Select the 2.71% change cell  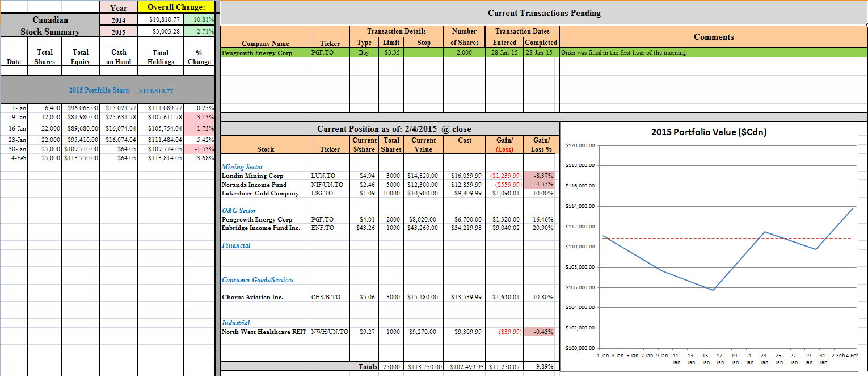[x=199, y=32]
